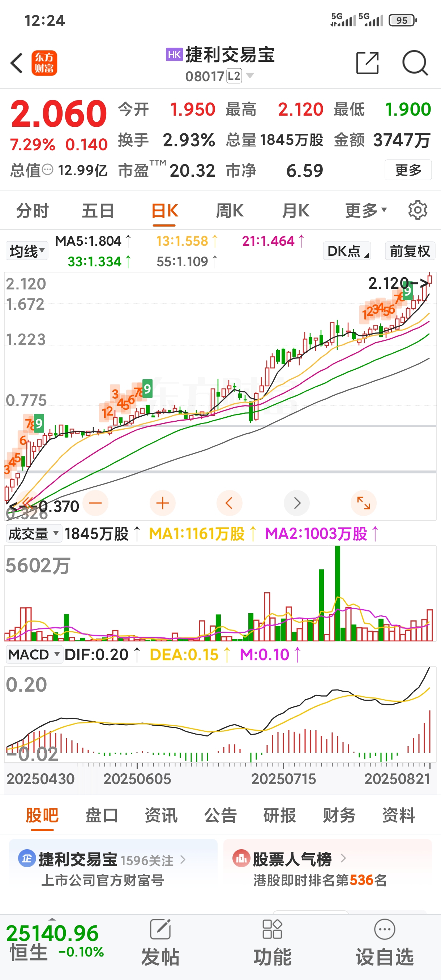
Task: Tap the 设自选 label
Action: coord(385,957)
